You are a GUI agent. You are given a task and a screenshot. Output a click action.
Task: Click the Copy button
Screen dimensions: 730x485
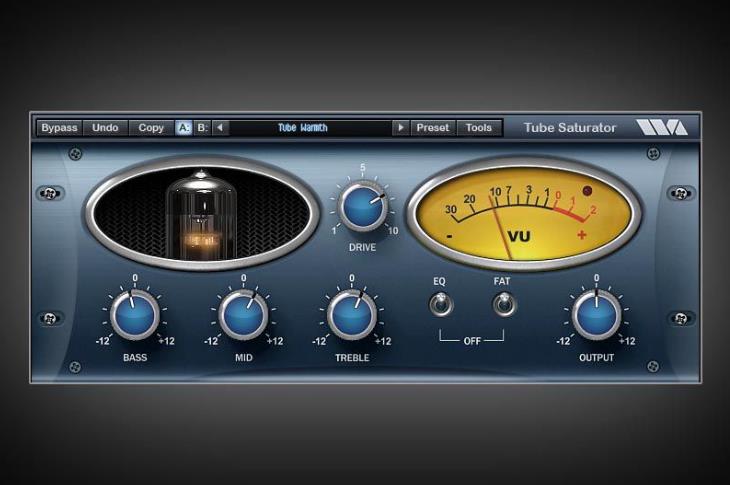click(x=151, y=128)
